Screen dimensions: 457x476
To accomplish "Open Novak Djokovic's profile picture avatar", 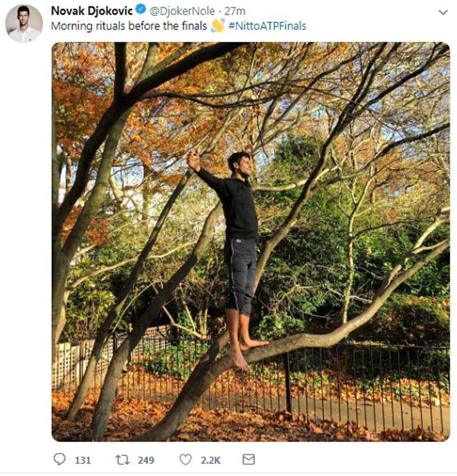I will click(24, 24).
